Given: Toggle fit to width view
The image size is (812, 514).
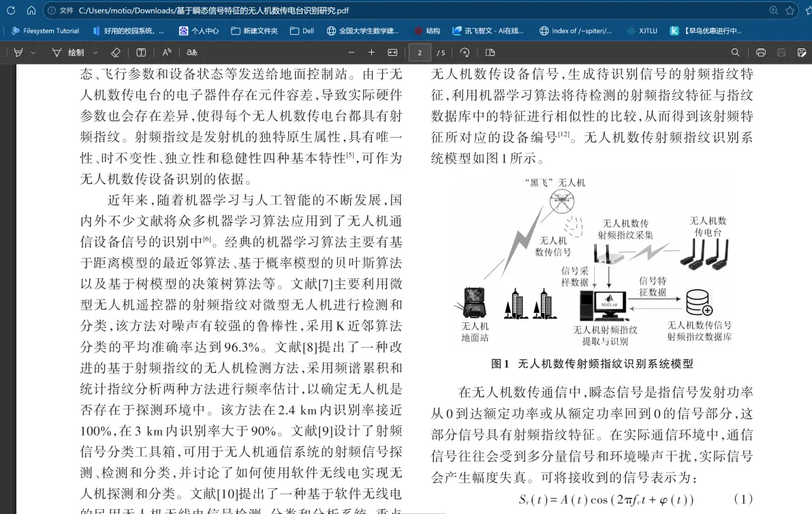Looking at the screenshot, I should 392,52.
